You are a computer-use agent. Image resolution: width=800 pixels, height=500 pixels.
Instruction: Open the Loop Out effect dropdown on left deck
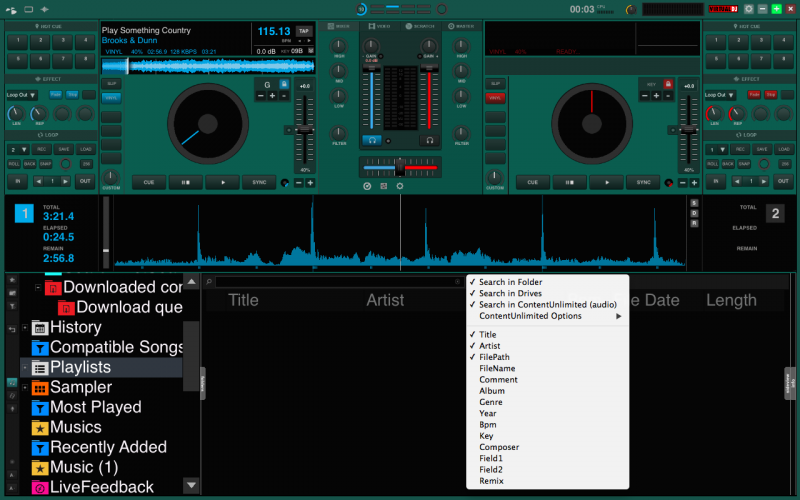23,94
